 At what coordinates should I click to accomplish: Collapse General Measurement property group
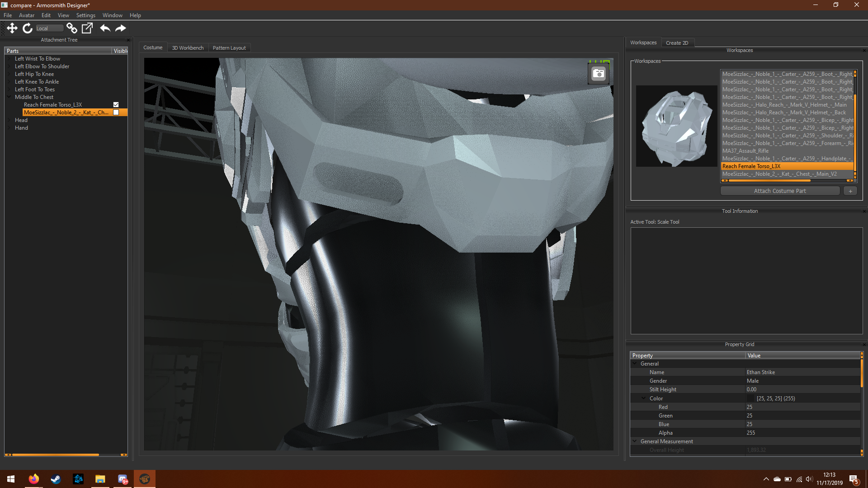635,441
